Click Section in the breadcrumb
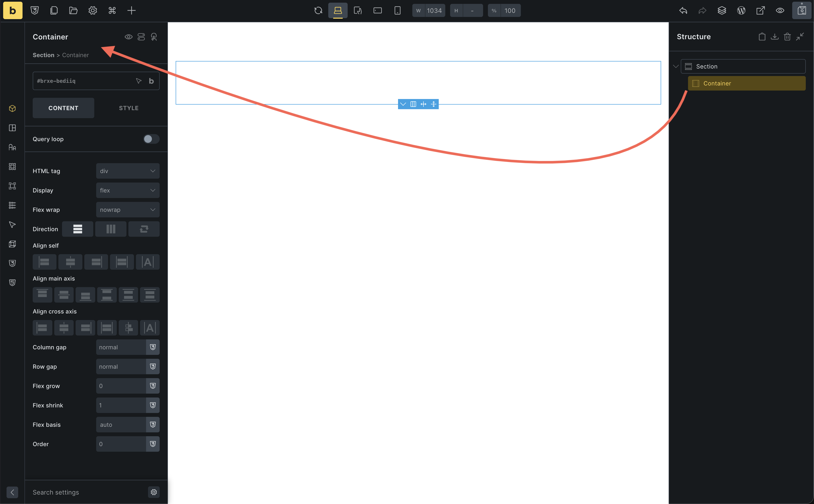The image size is (814, 504). (x=43, y=55)
